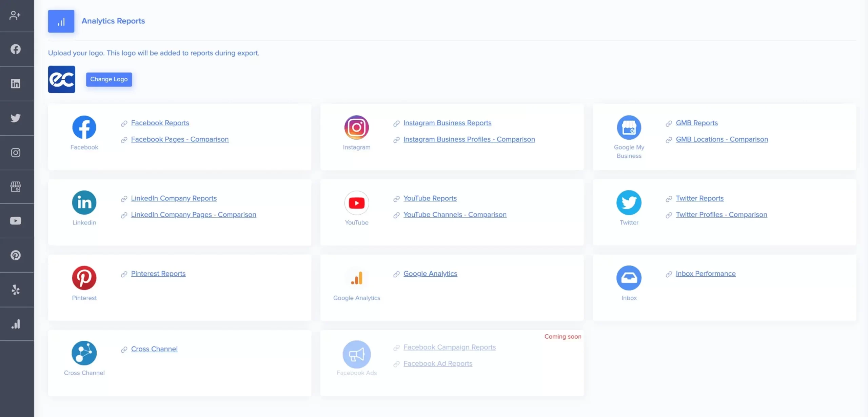Viewport: 868px width, 417px height.
Task: Click the large Twitter card logo
Action: pyautogui.click(x=629, y=203)
